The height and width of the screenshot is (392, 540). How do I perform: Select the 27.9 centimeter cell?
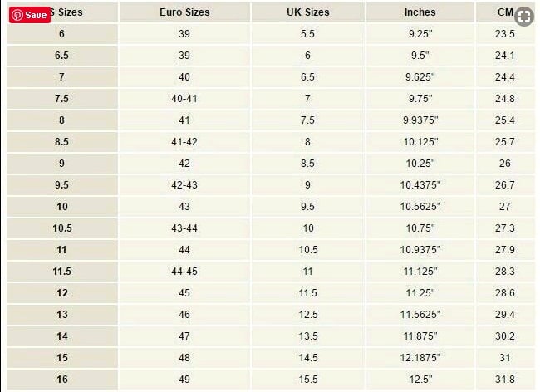[504, 249]
